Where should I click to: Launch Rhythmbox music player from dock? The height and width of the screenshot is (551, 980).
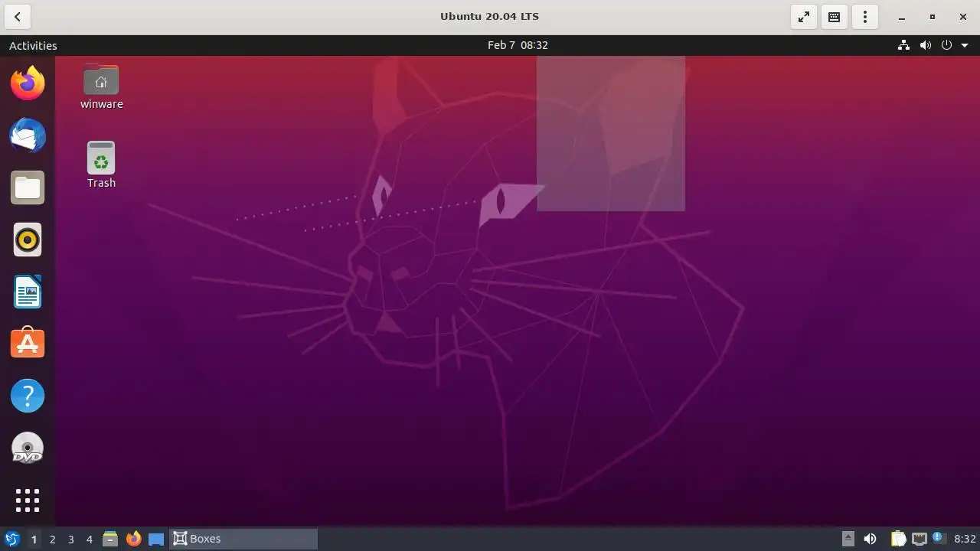click(28, 240)
